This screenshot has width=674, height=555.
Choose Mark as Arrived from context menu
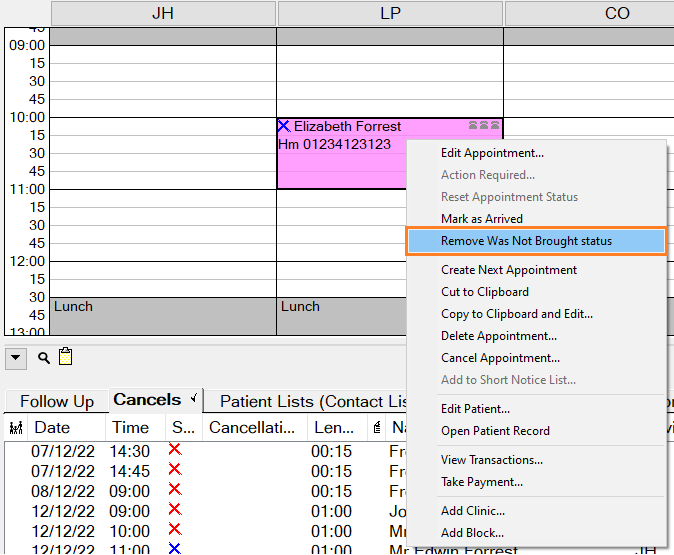click(x=482, y=219)
